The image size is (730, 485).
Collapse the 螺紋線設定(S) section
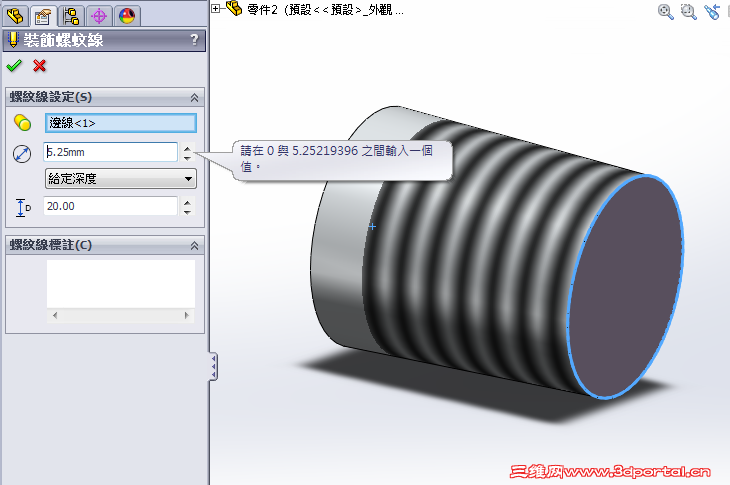(194, 97)
